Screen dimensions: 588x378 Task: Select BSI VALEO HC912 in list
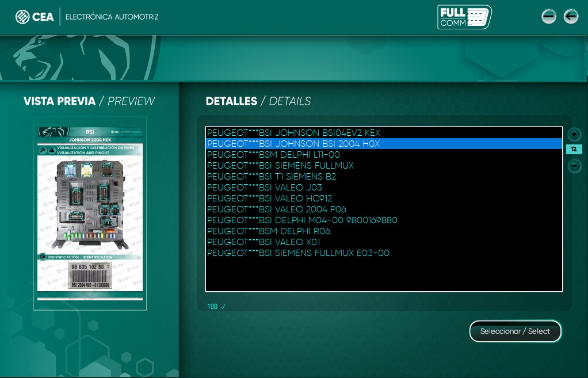tap(269, 198)
